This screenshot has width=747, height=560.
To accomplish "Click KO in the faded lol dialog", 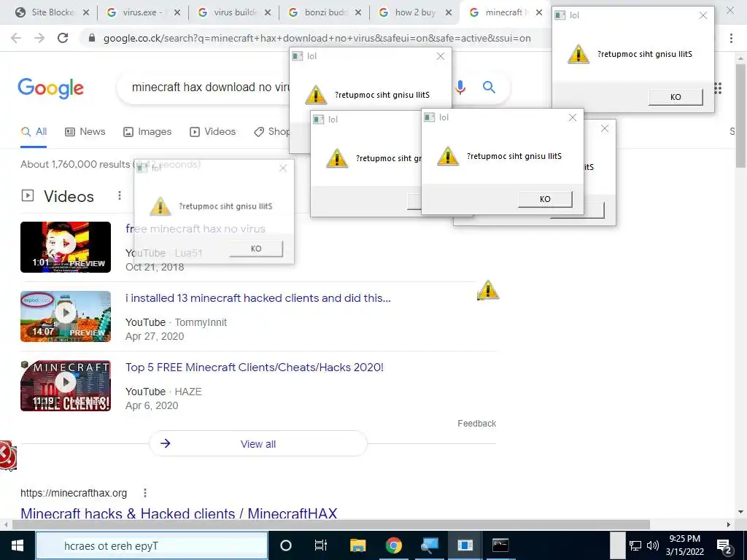I will [256, 249].
